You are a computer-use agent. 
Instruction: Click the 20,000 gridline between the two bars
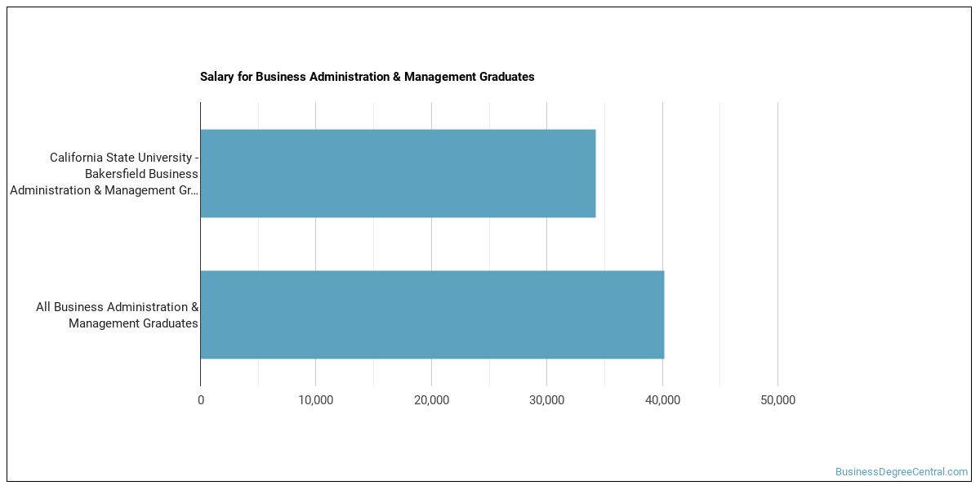click(431, 243)
